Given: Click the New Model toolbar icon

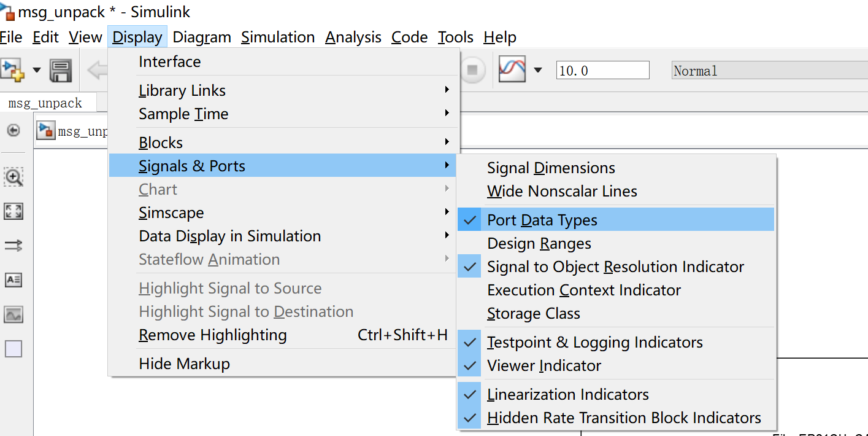Looking at the screenshot, I should (x=12, y=70).
